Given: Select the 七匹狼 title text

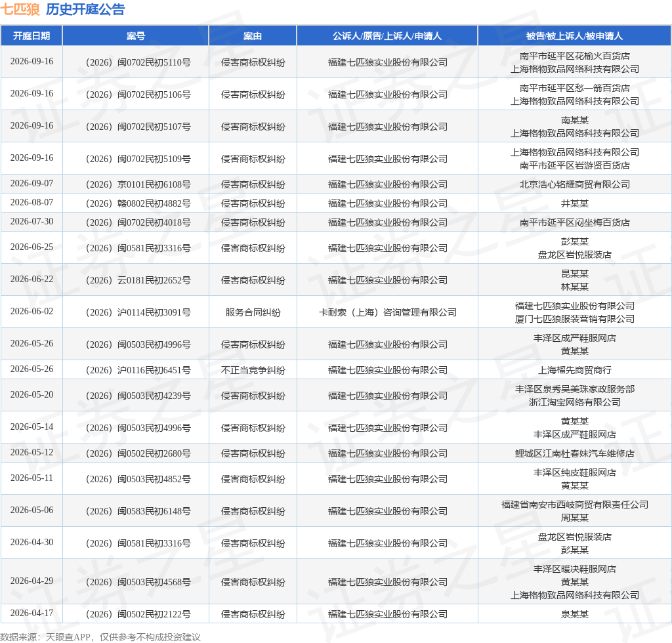Looking at the screenshot, I should click(20, 9).
